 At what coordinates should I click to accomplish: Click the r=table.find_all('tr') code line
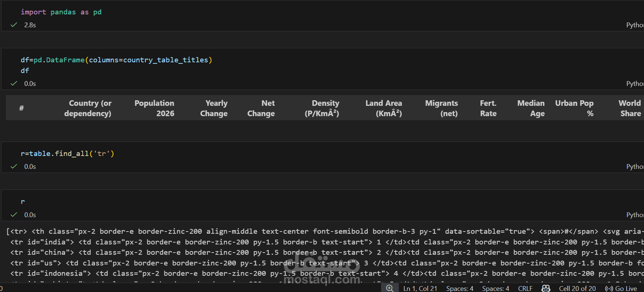tap(67, 154)
